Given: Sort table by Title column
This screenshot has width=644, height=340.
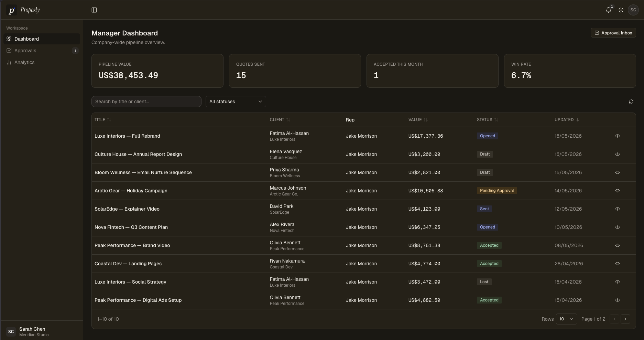Looking at the screenshot, I should (103, 120).
